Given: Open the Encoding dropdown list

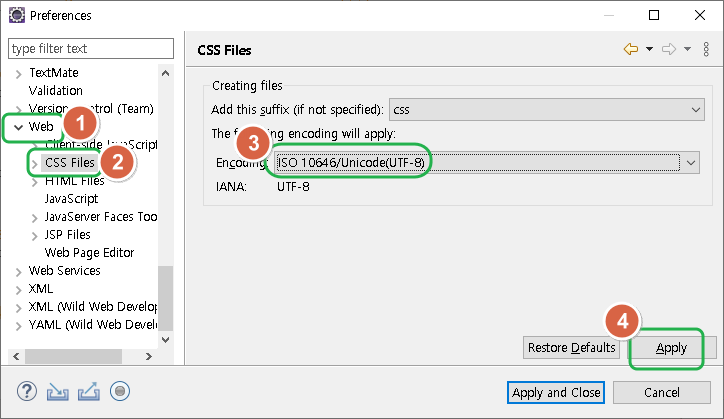Looking at the screenshot, I should (487, 163).
